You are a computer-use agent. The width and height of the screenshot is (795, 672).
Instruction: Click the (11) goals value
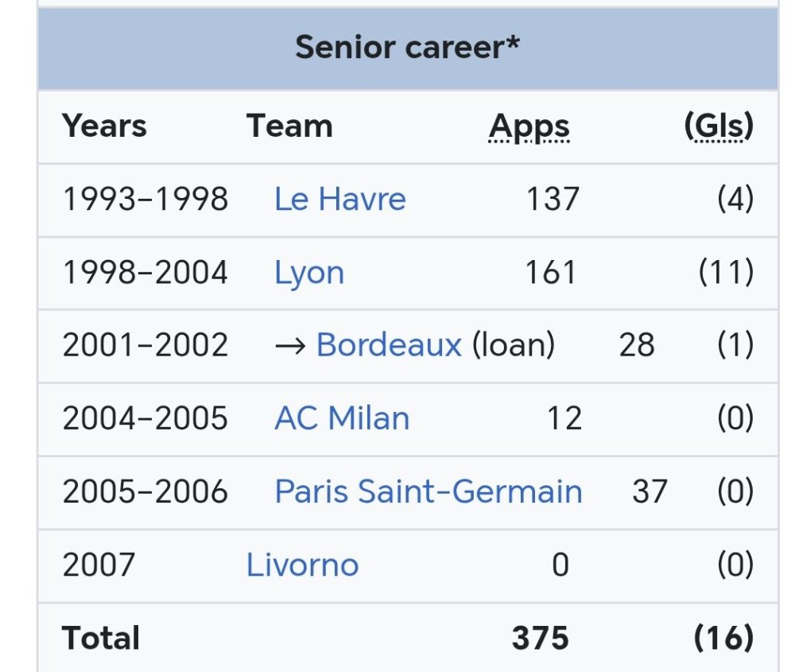coord(726,272)
